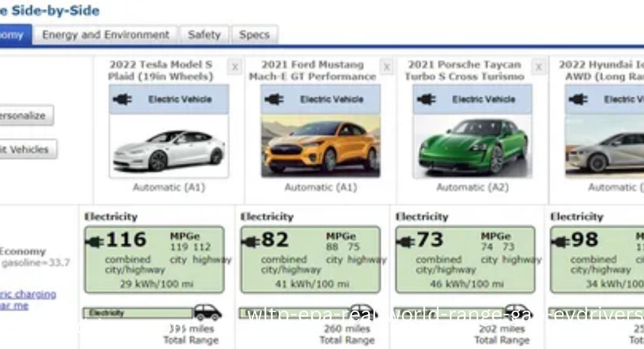Remove the Porsche Taycan column
644x349 pixels.
point(538,67)
